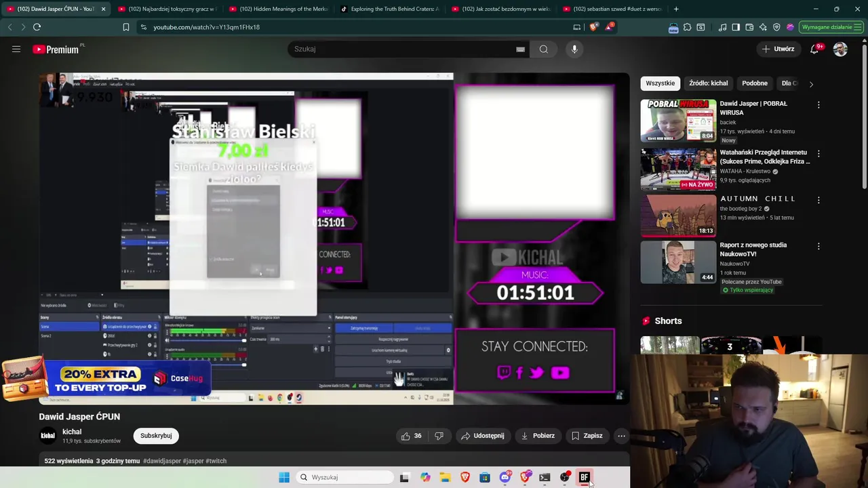Viewport: 868px width, 488px height.
Task: Open options for Dawid Jasper POBRAŁ WIRUSA
Action: pyautogui.click(x=818, y=105)
